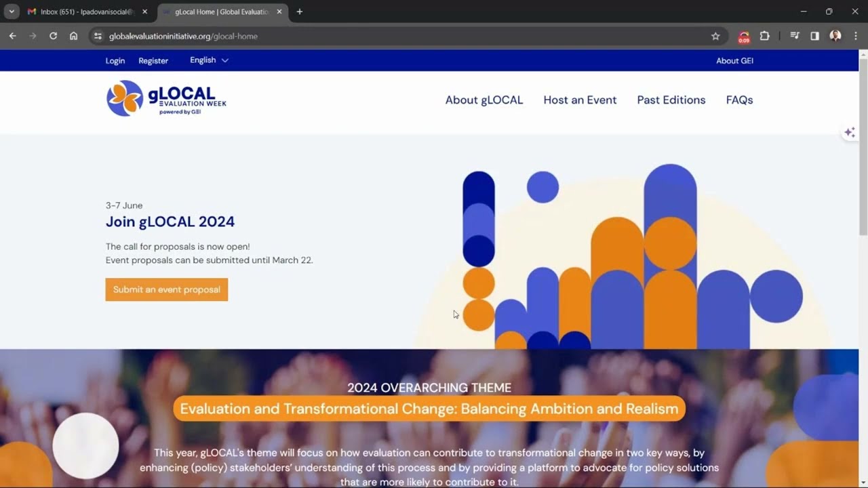The height and width of the screenshot is (488, 868).
Task: Toggle the browser side panel icon
Action: click(815, 36)
